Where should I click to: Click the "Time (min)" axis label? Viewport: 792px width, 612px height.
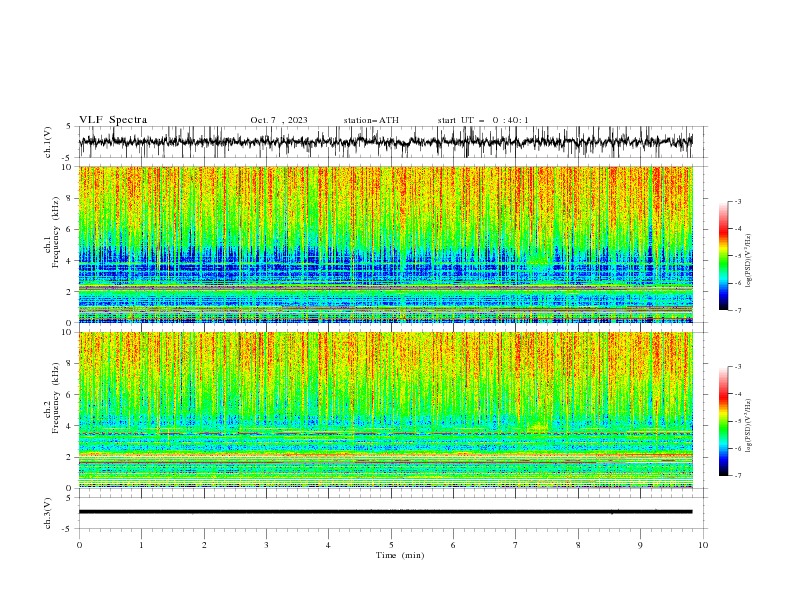[x=400, y=555]
